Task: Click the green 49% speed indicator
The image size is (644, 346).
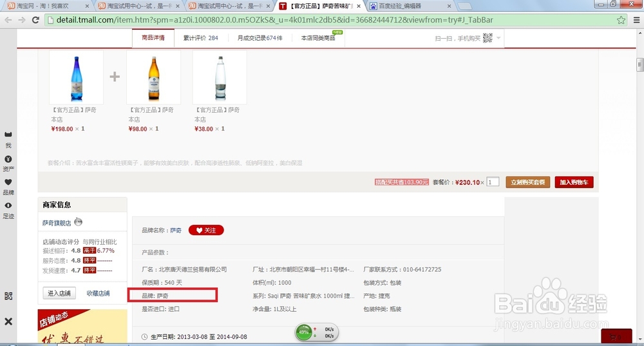Action: [x=304, y=332]
